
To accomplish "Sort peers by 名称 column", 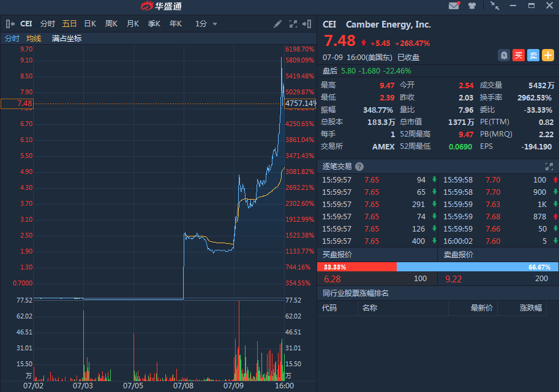I will click(370, 308).
